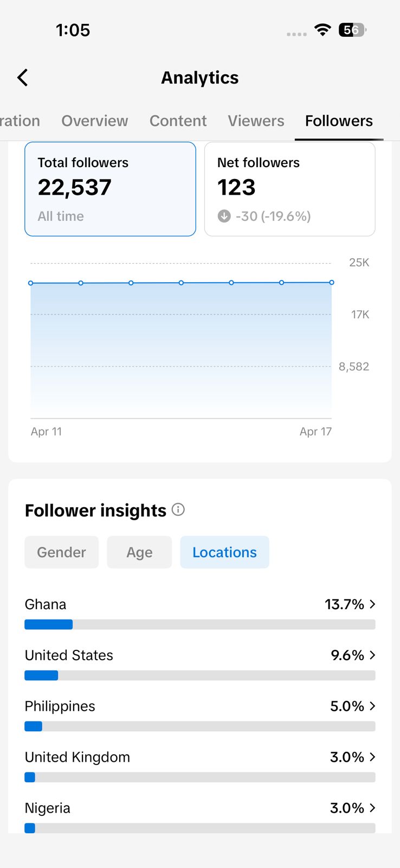Expand Philippines location chevron
The width and height of the screenshot is (400, 868).
click(372, 706)
